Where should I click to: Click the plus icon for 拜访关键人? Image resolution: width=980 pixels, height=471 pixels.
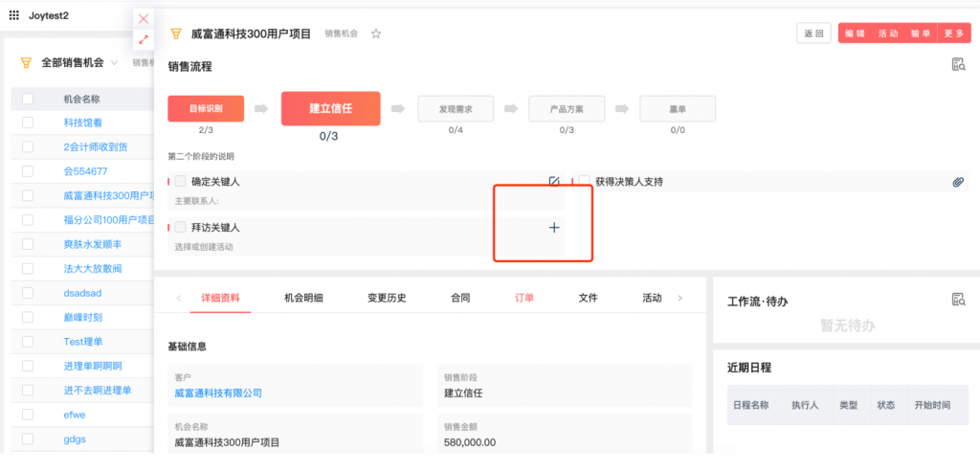pyautogui.click(x=554, y=228)
